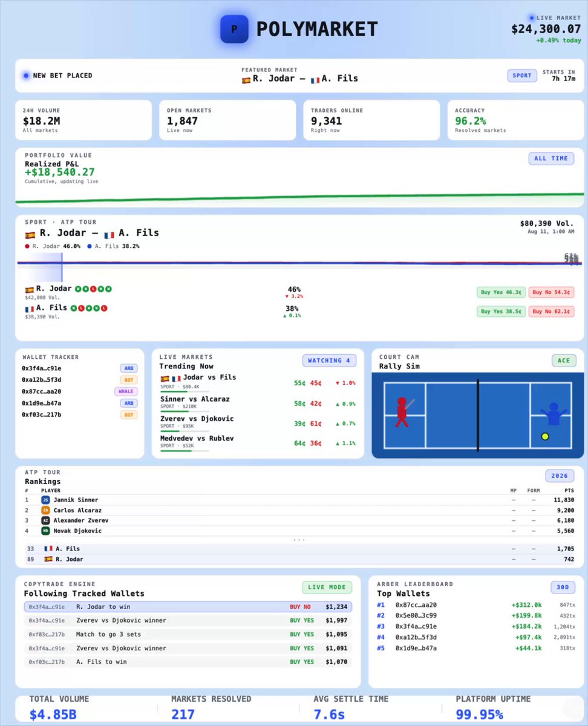Click the Polymarket 'P' logo icon
The height and width of the screenshot is (726, 588).
[x=234, y=29]
